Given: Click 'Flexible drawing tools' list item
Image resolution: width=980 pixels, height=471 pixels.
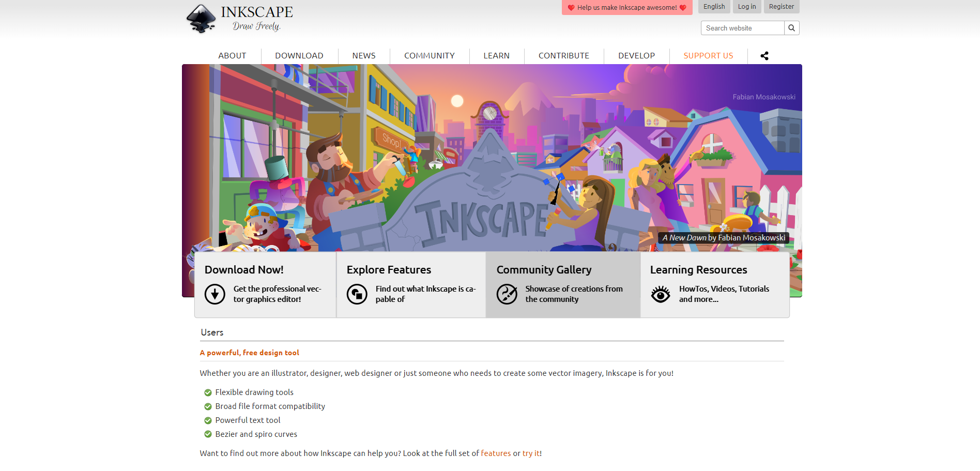Looking at the screenshot, I should [x=254, y=392].
